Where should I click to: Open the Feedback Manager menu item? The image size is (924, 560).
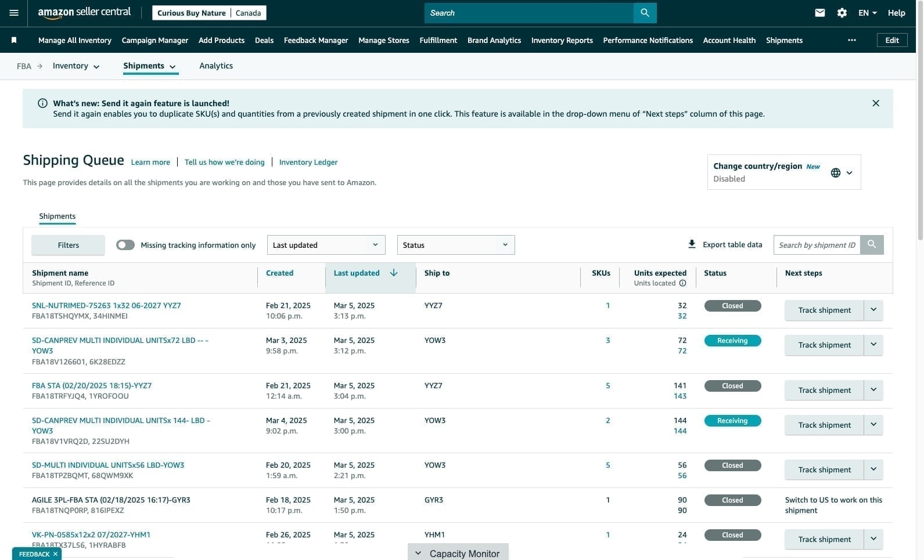[x=316, y=40]
